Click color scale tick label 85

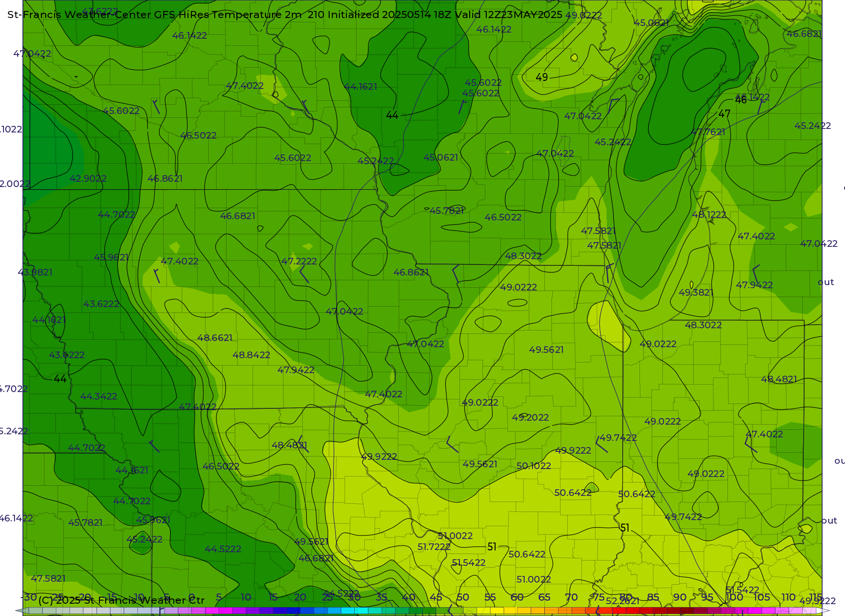point(653,598)
